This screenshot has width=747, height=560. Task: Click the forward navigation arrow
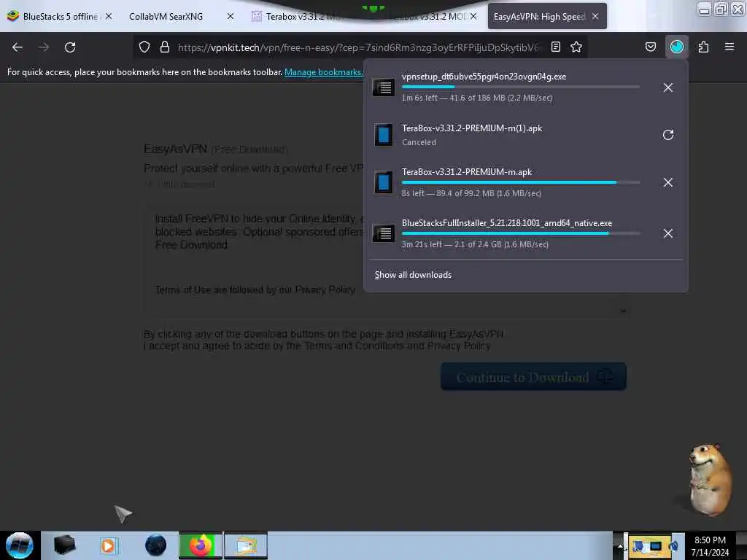click(x=44, y=47)
